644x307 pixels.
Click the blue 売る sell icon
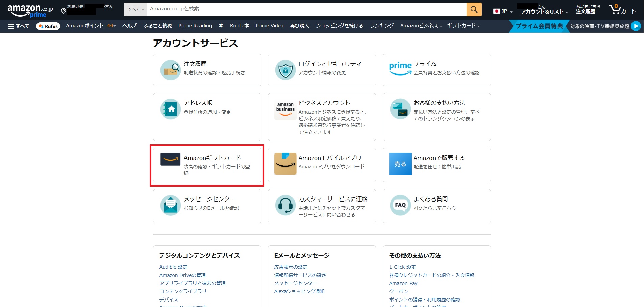(400, 164)
